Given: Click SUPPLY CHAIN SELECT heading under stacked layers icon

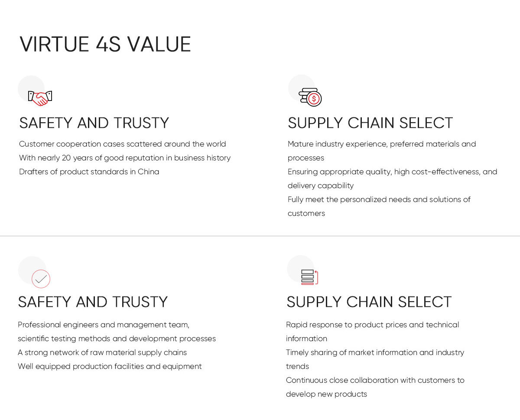Looking at the screenshot, I should (x=369, y=302).
